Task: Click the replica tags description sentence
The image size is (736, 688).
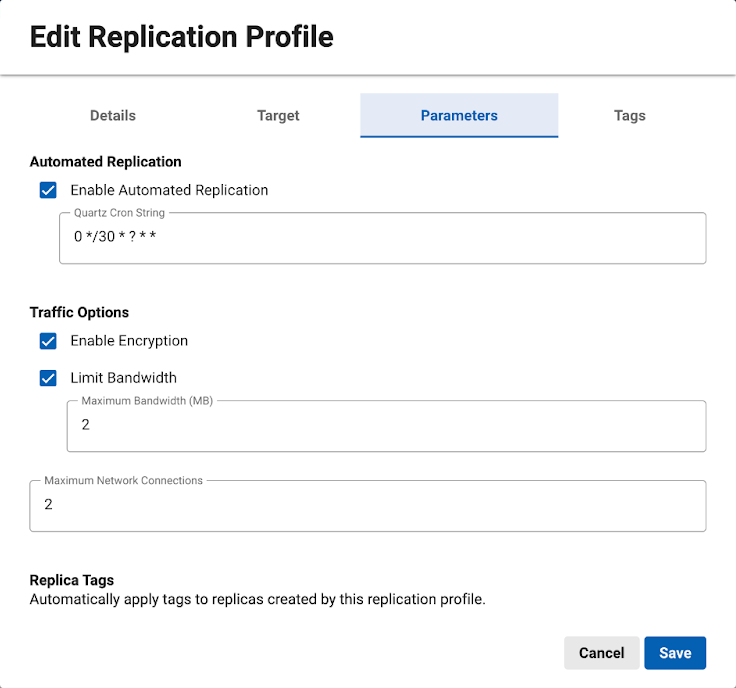Action: (257, 600)
